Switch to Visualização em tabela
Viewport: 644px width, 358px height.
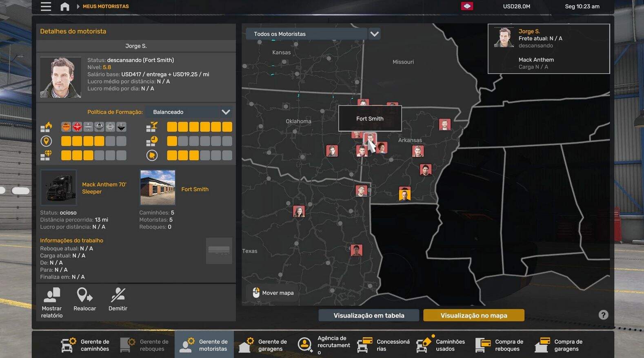369,315
